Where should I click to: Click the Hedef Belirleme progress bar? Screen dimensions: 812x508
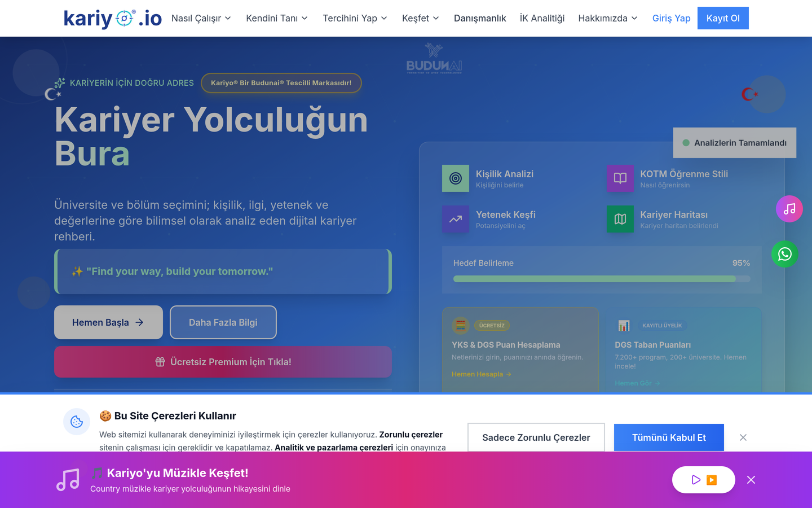602,279
